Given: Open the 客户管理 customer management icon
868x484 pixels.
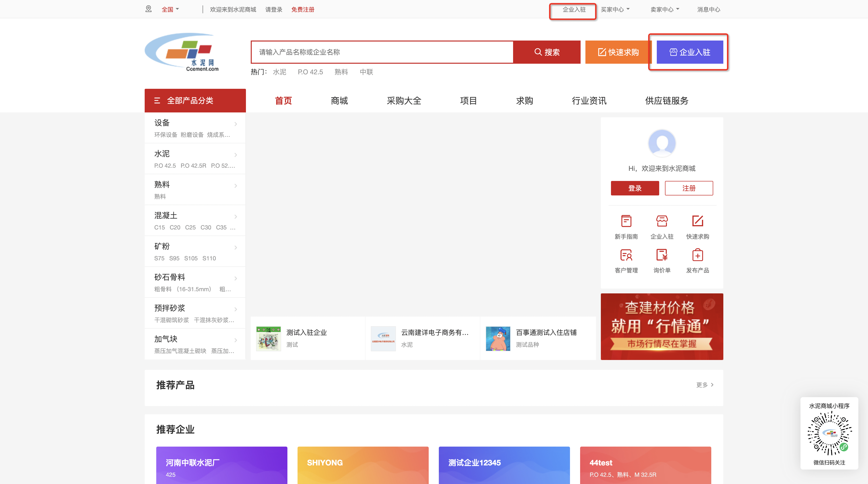Looking at the screenshot, I should (x=626, y=255).
